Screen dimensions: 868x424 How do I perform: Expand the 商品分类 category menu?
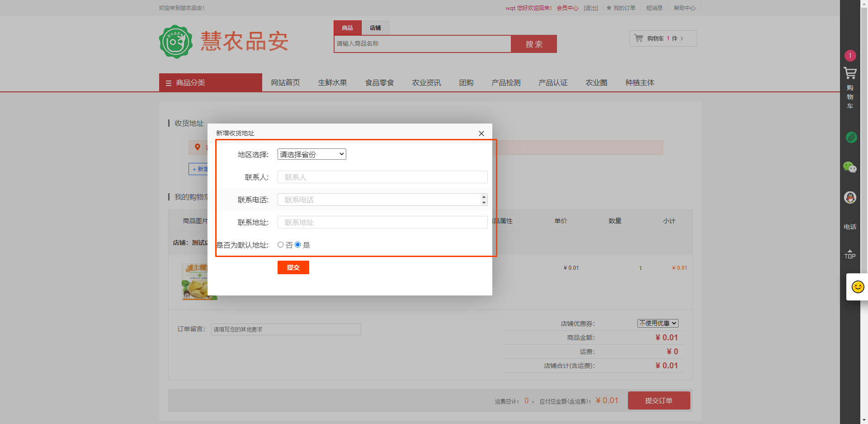(210, 83)
